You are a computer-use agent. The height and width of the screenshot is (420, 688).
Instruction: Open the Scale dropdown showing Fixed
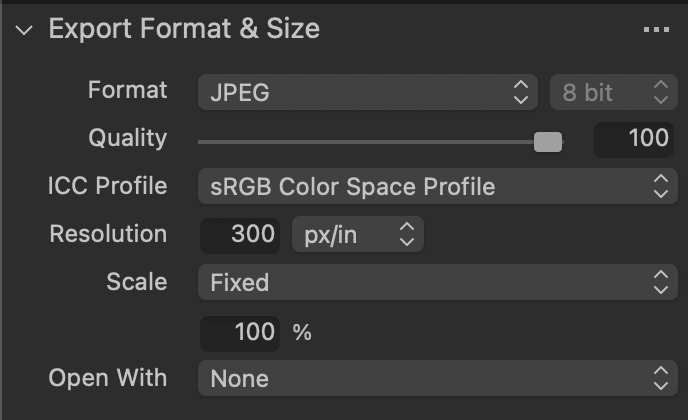coord(438,282)
